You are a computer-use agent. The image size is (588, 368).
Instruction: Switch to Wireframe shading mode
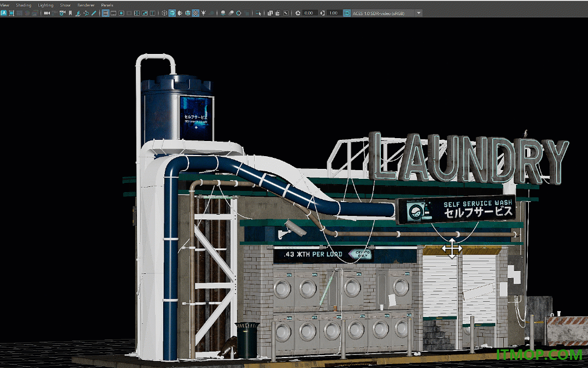[x=164, y=13]
